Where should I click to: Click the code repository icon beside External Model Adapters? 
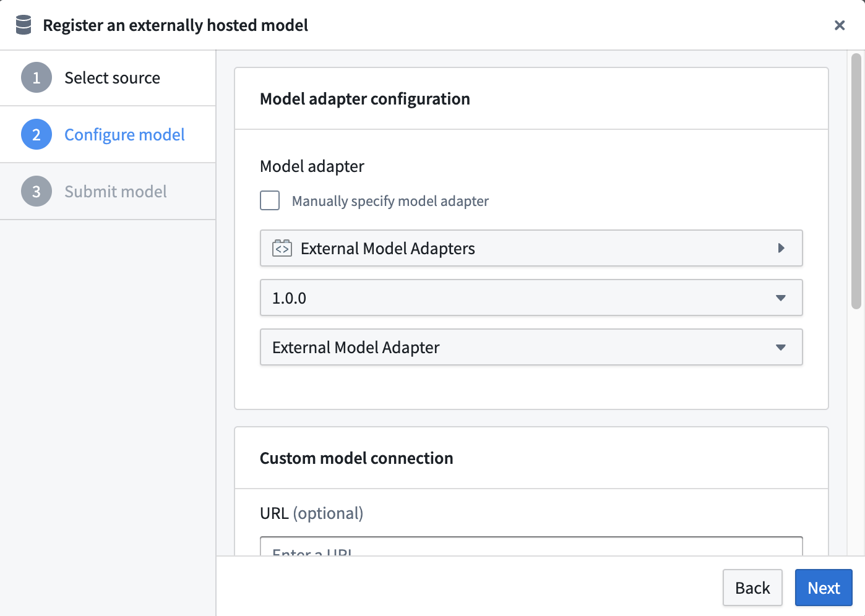coord(282,249)
